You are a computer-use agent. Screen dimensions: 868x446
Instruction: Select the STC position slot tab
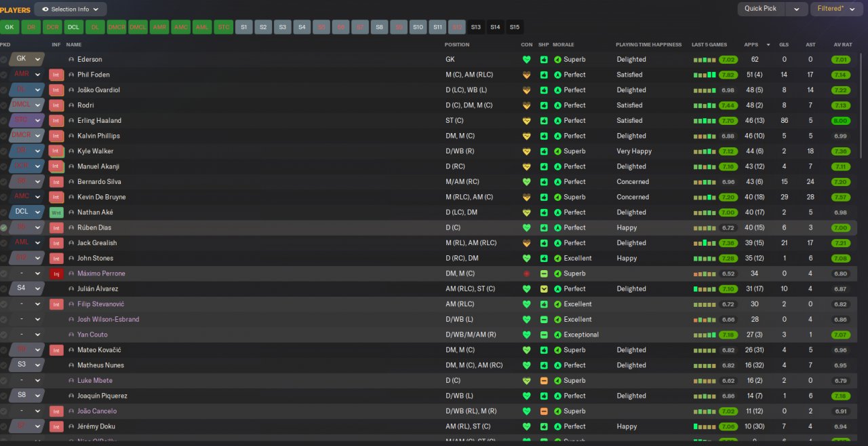(223, 27)
